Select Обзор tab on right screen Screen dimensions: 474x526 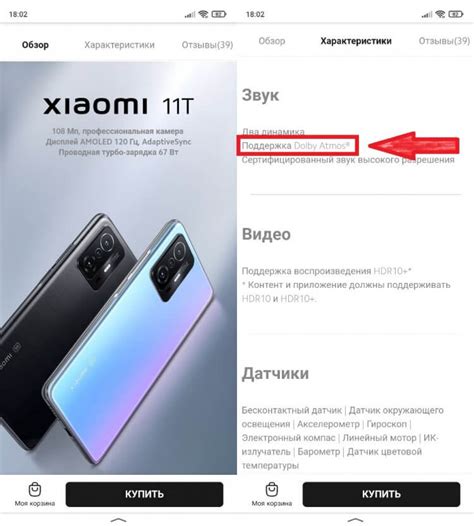(x=272, y=41)
